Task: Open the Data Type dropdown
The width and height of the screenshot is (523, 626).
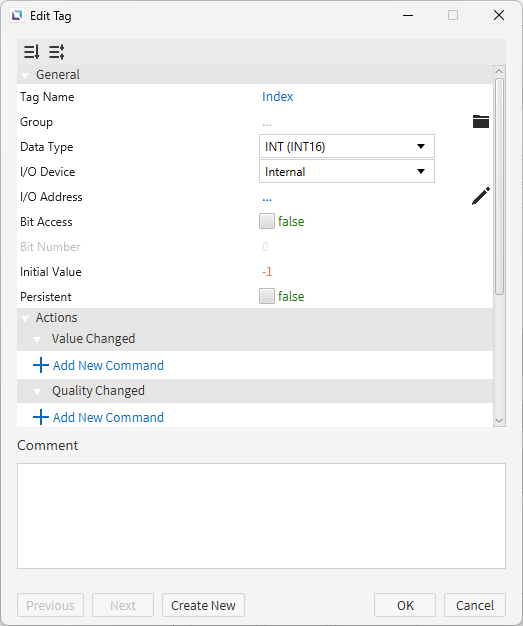Action: (347, 146)
